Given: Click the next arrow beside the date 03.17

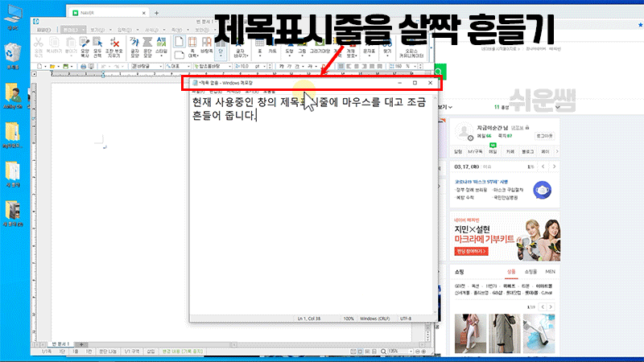Looking at the screenshot, I should click(x=554, y=167).
